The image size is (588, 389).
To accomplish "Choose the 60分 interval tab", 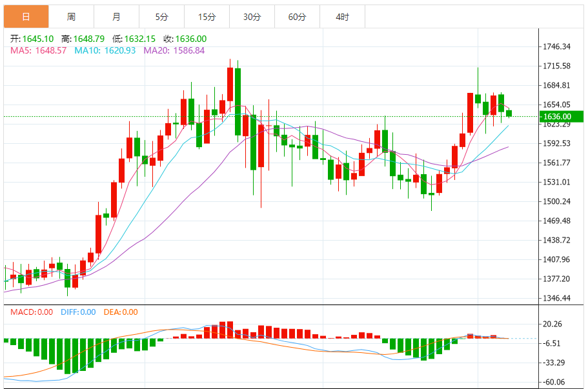I will point(297,17).
